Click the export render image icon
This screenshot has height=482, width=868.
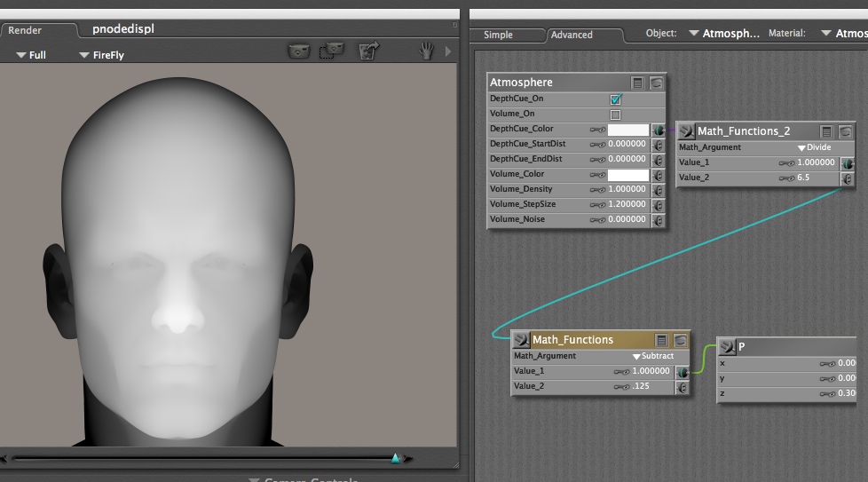click(369, 51)
